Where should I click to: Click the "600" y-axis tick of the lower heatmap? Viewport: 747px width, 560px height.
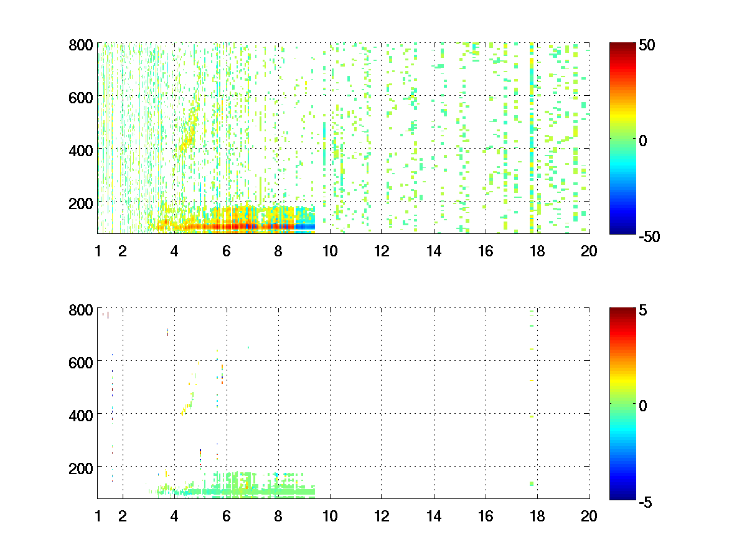(81, 362)
